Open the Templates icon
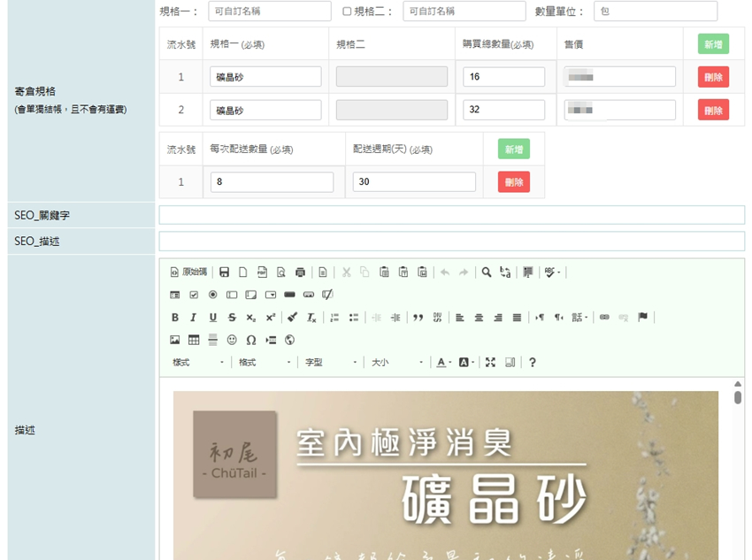Image resolution: width=752 pixels, height=560 pixels. click(x=323, y=272)
